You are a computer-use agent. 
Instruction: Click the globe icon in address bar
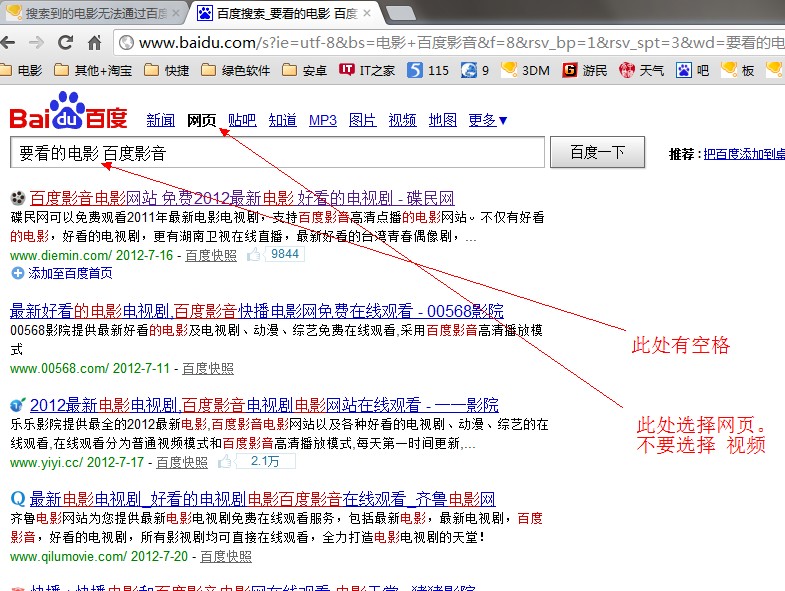(x=127, y=43)
